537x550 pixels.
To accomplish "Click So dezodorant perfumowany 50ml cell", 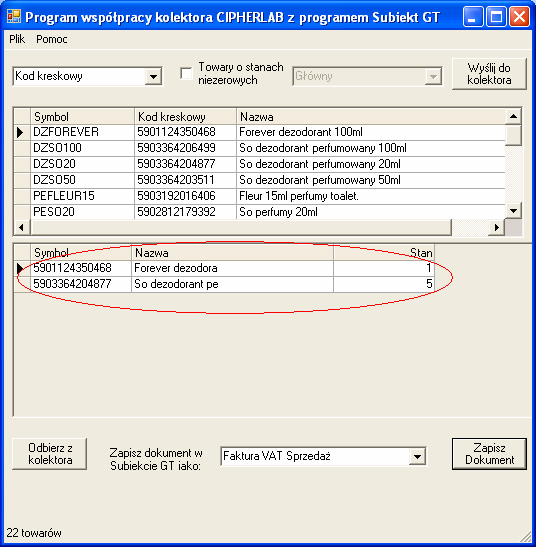I will pos(371,180).
